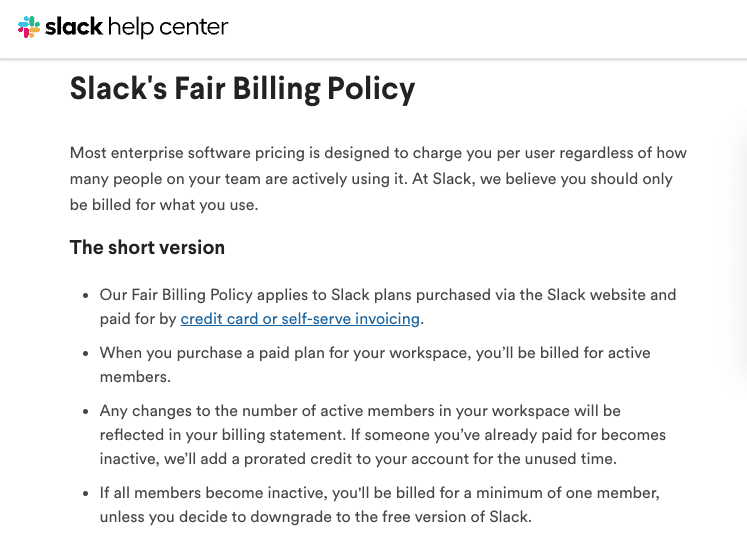Click the bullet about minimum of one member
This screenshot has height=544, width=747.
coord(380,505)
